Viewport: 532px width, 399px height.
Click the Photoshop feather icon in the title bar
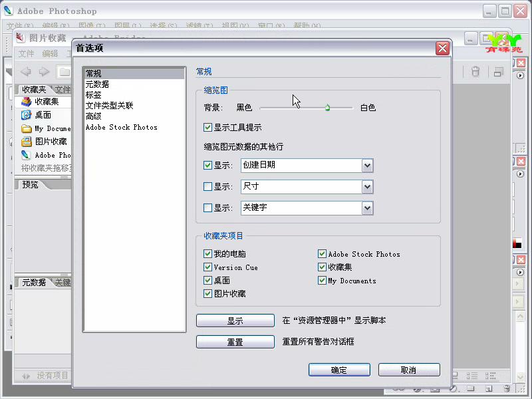pyautogui.click(x=8, y=11)
